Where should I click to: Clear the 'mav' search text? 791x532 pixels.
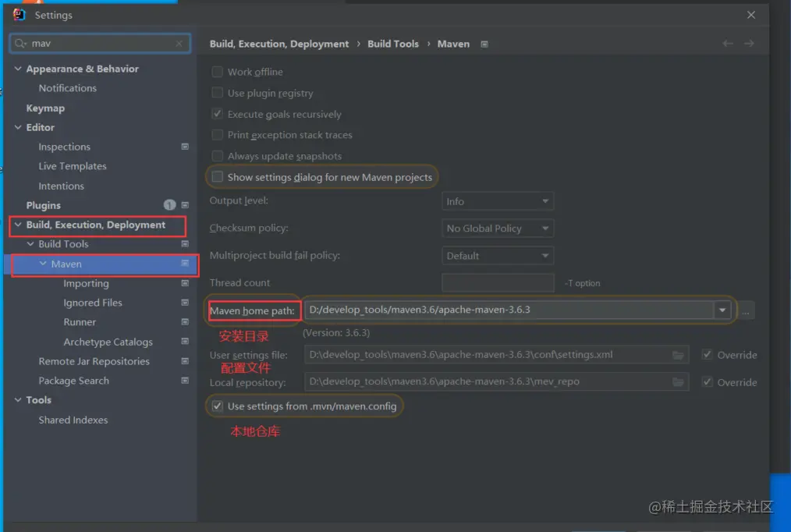(179, 44)
